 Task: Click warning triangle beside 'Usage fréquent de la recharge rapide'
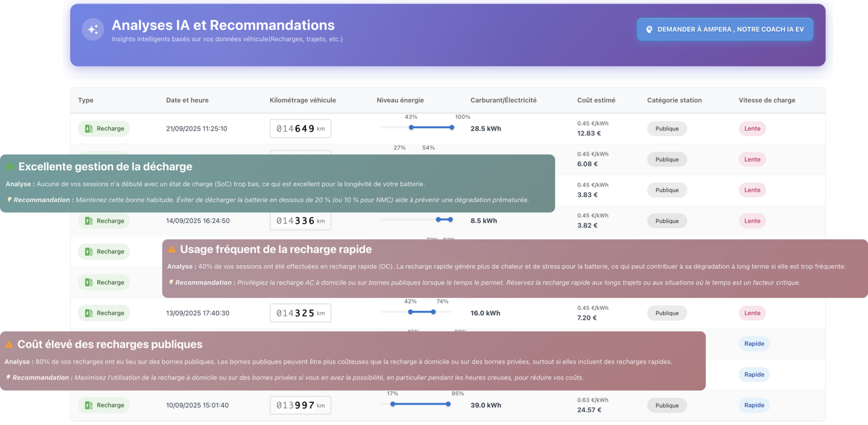(172, 249)
